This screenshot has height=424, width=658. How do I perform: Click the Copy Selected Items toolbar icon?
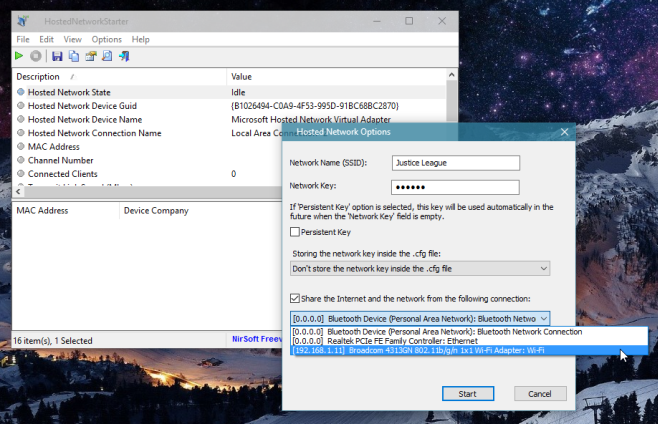pyautogui.click(x=74, y=56)
